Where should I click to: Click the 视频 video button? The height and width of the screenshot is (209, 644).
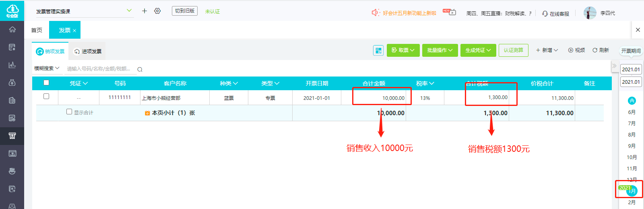pyautogui.click(x=576, y=50)
